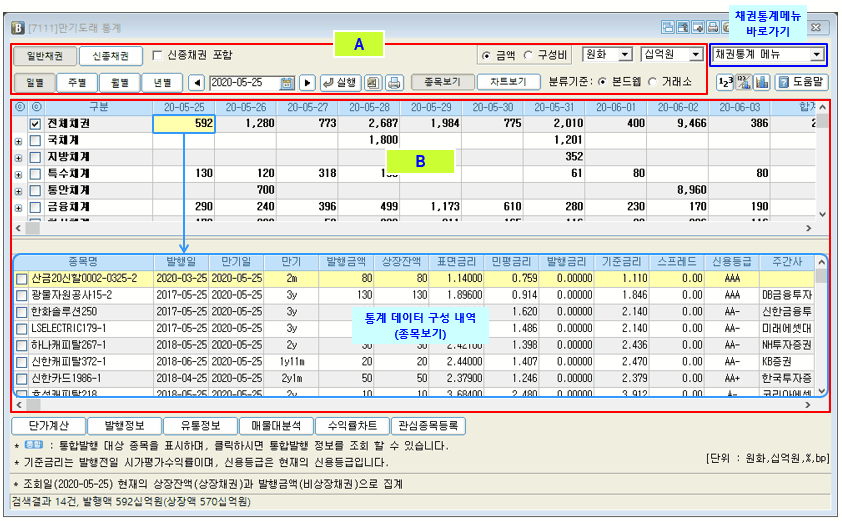Select the 전체채권 20-05-25 cell 592
Image resolution: width=842 pixels, height=521 pixels.
(x=184, y=124)
